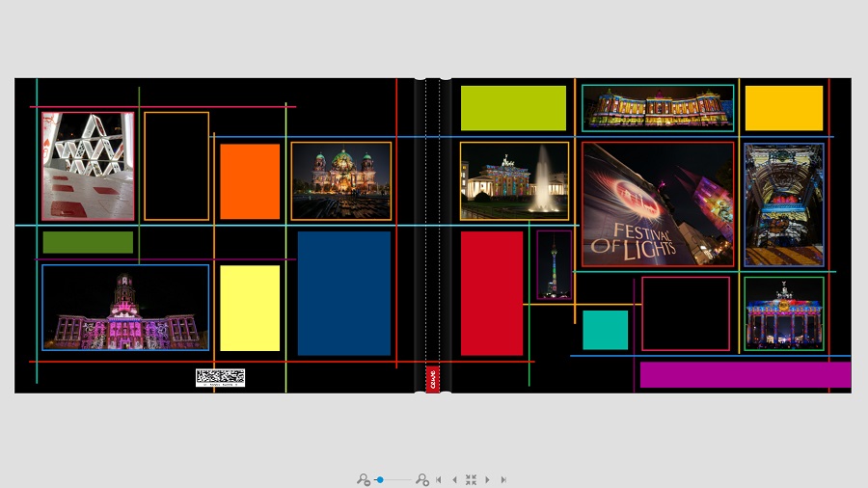
Task: Go to the next page
Action: point(487,479)
